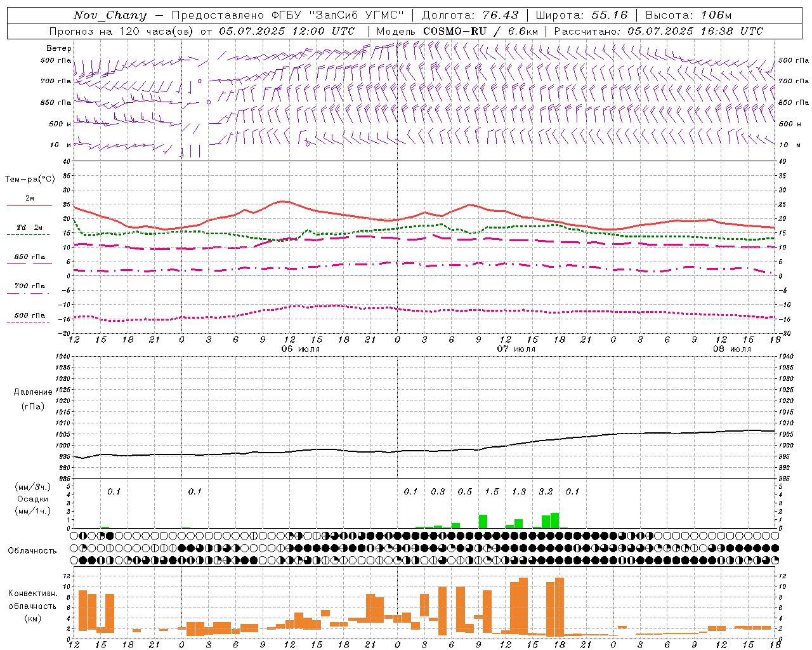
Task: Click the '1.5' precipitation total value
Action: tap(492, 491)
